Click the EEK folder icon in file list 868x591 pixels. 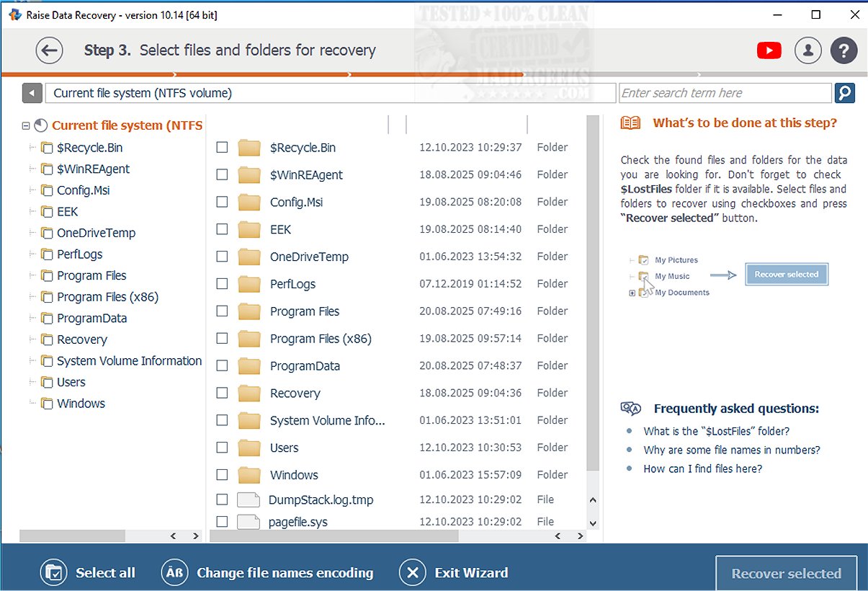pos(249,229)
